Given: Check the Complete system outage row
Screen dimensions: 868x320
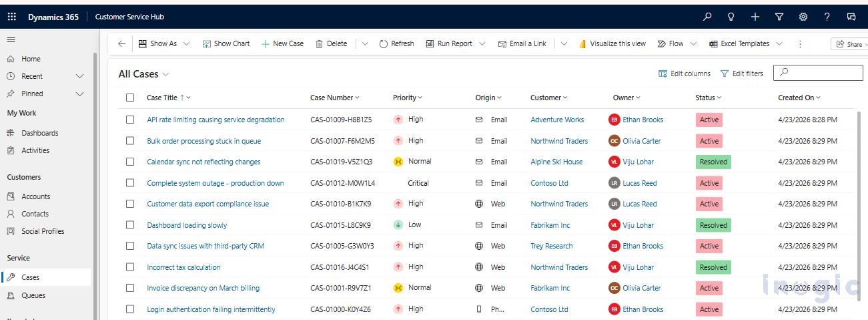Looking at the screenshot, I should click(130, 183).
